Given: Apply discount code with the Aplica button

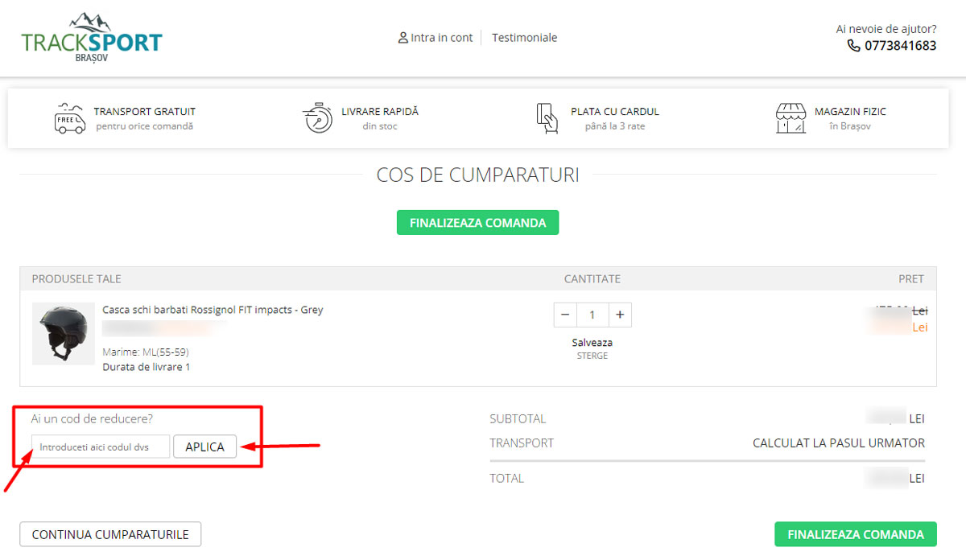Looking at the screenshot, I should coord(205,447).
